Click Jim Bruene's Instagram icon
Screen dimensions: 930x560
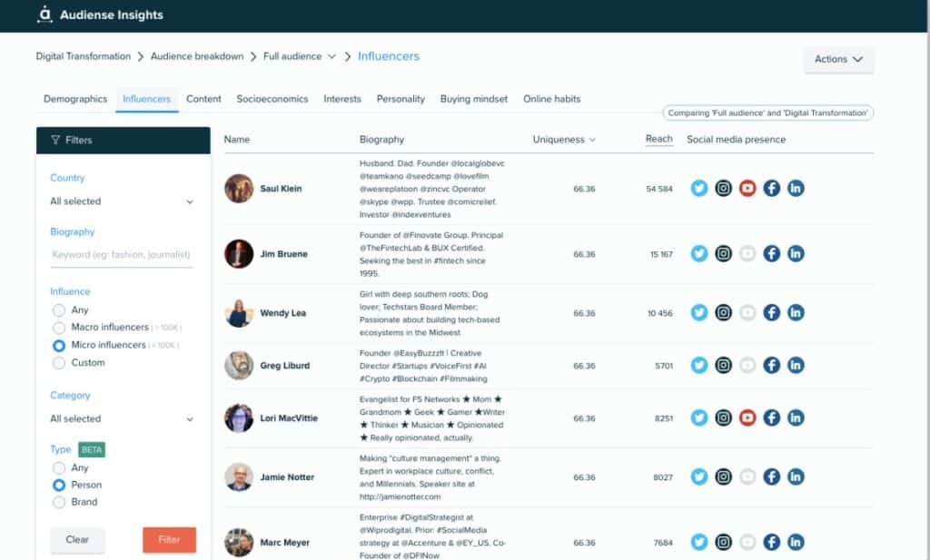pyautogui.click(x=723, y=253)
